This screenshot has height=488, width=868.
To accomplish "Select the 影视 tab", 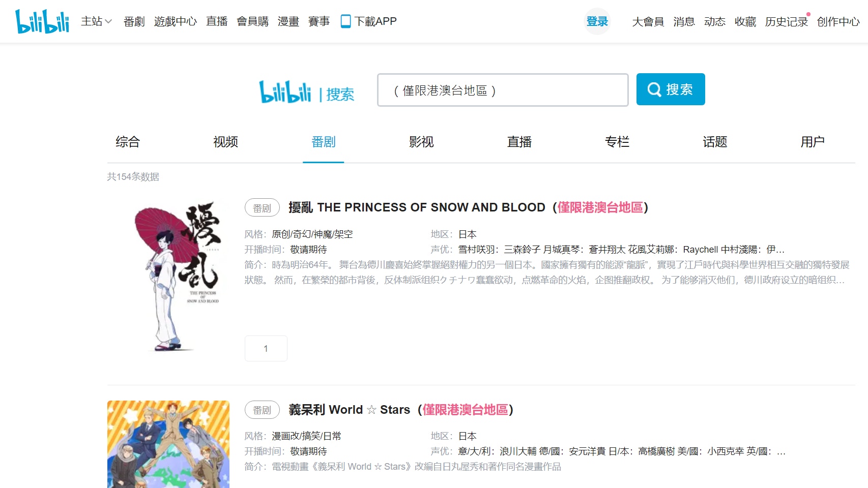I will pos(421,142).
